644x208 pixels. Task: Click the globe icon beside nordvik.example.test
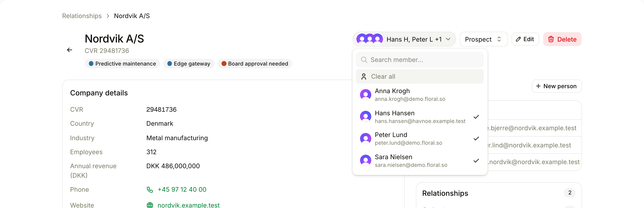(150, 205)
